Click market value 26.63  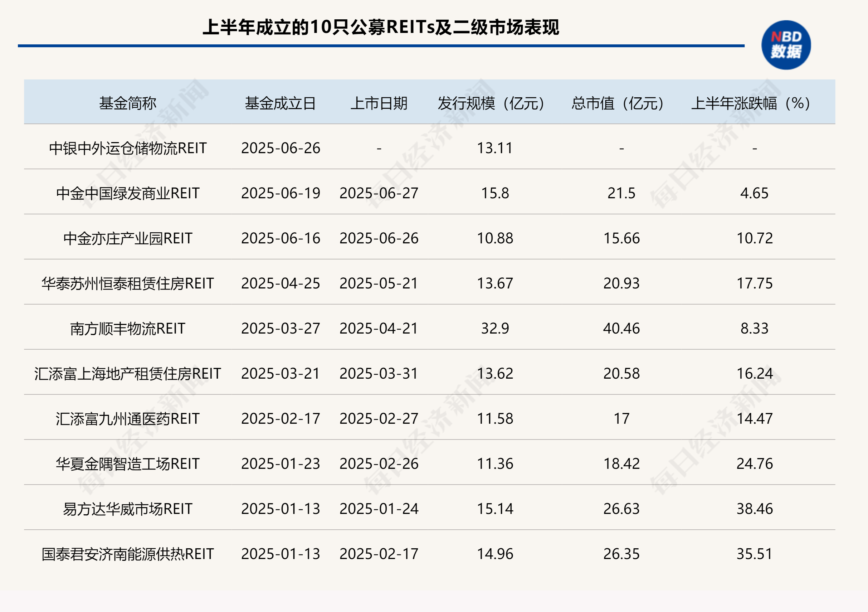[621, 508]
